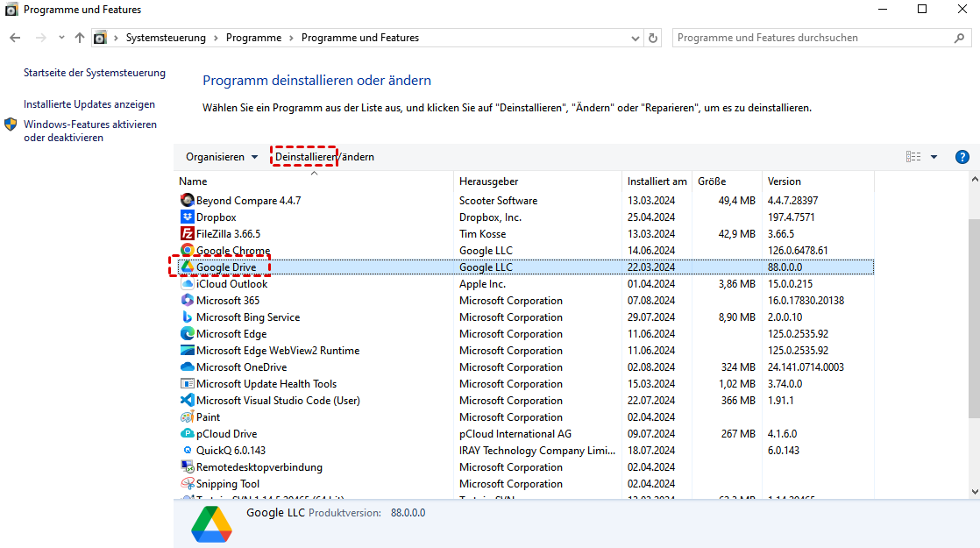Click the pCloud Drive icon
Screen dimensions: 980x548
tap(187, 434)
